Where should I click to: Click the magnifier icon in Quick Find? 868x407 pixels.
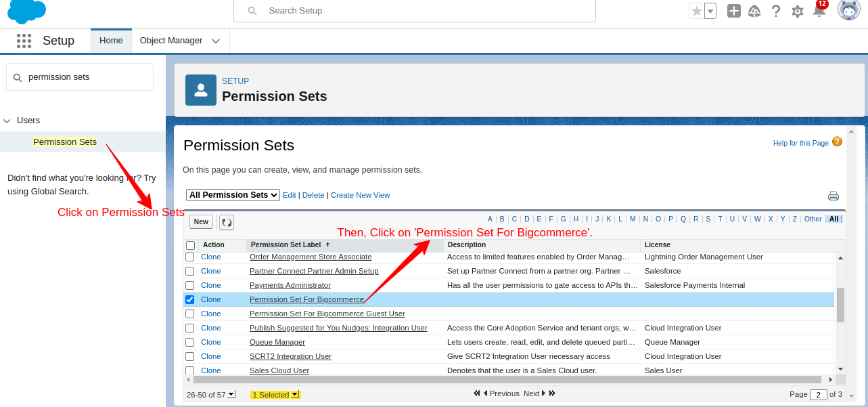[x=18, y=77]
